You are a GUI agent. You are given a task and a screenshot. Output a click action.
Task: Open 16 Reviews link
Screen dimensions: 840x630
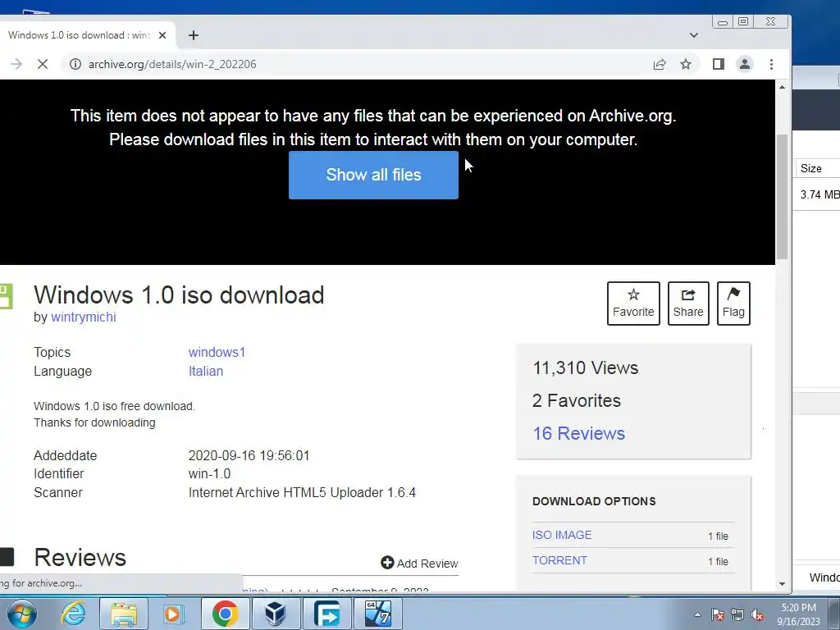coord(578,433)
